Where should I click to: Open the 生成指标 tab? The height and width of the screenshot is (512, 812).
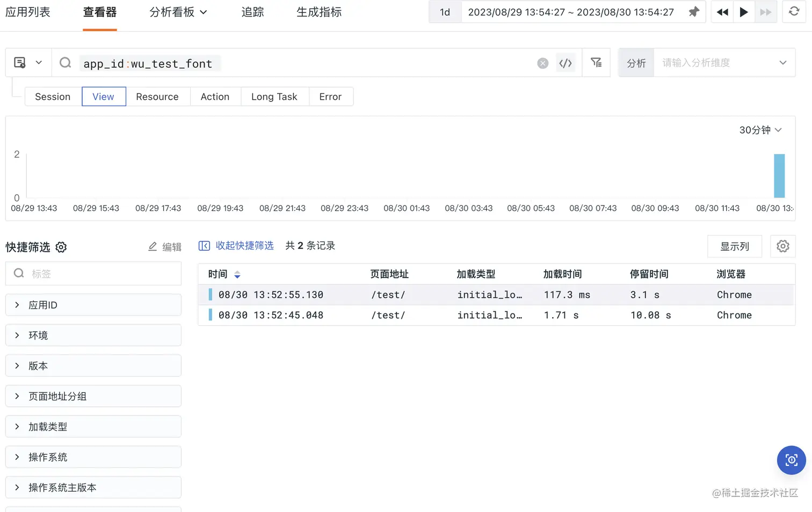coord(319,12)
